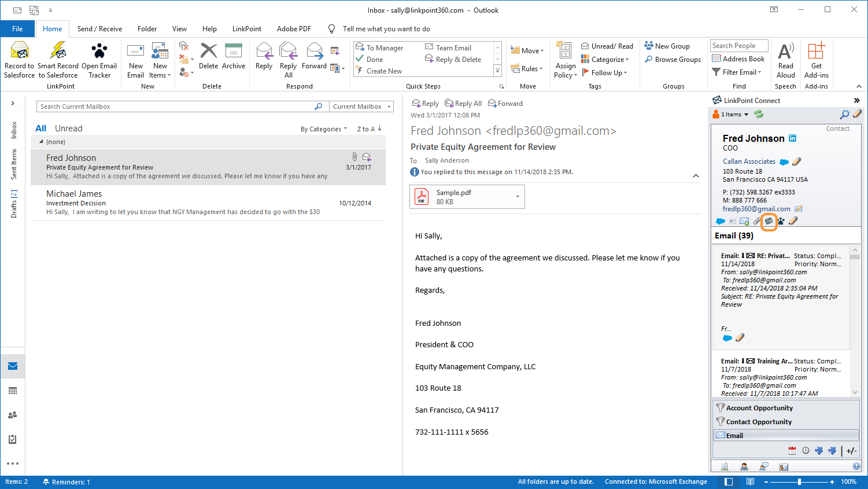
Task: Click the highlighted calendar icon in contact toolbar
Action: (769, 221)
